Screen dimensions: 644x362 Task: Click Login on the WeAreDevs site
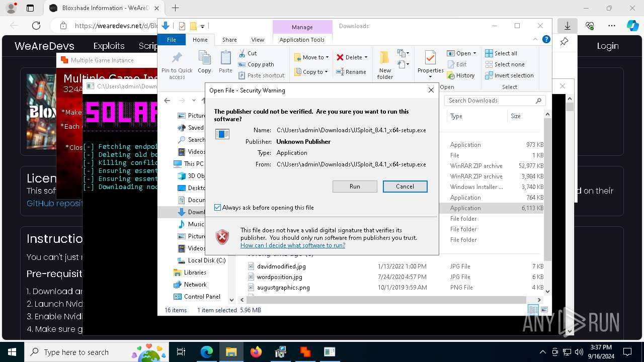(608, 46)
